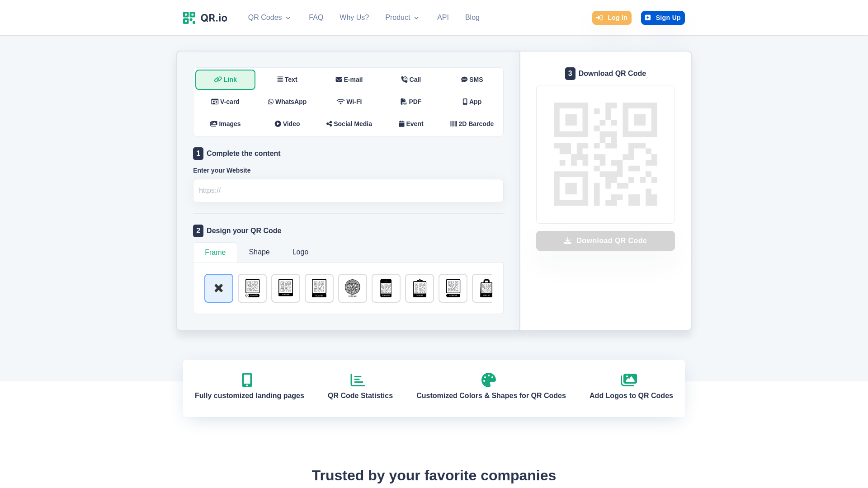Open the QR.io logo home link
The image size is (868, 488).
click(205, 18)
